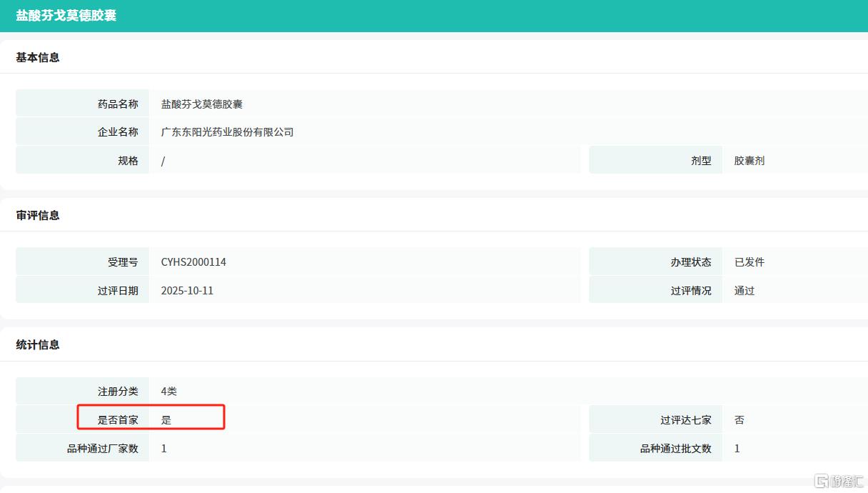The width and height of the screenshot is (868, 493).
Task: Select the 基本信息 section heading
Action: 38,57
